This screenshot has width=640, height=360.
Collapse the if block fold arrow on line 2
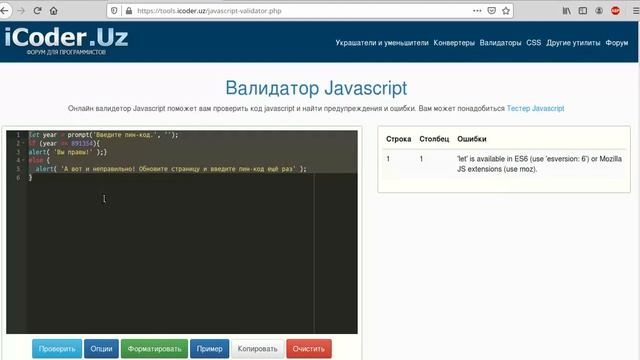[x=23, y=144]
